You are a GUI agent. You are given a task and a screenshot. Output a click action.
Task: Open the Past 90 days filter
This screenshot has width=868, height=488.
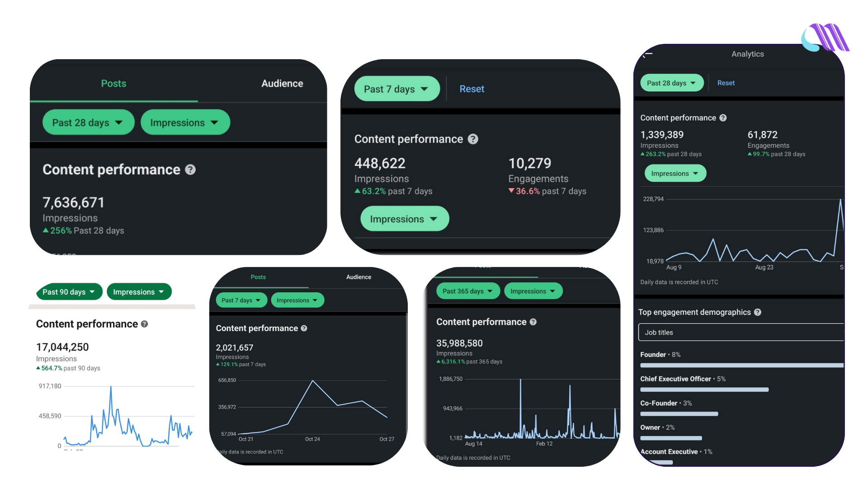(69, 292)
